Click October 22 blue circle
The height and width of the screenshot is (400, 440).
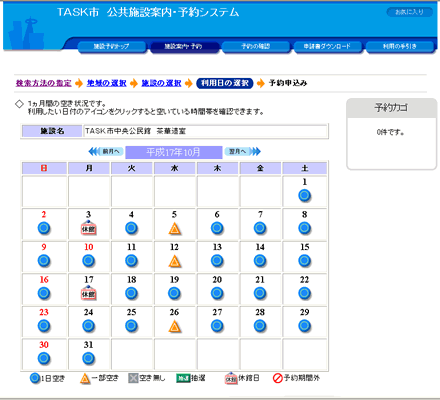(304, 293)
